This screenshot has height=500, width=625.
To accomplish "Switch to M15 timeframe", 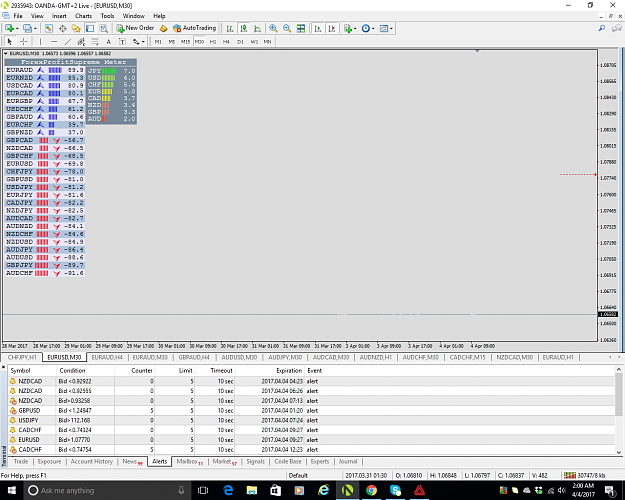I will (185, 41).
